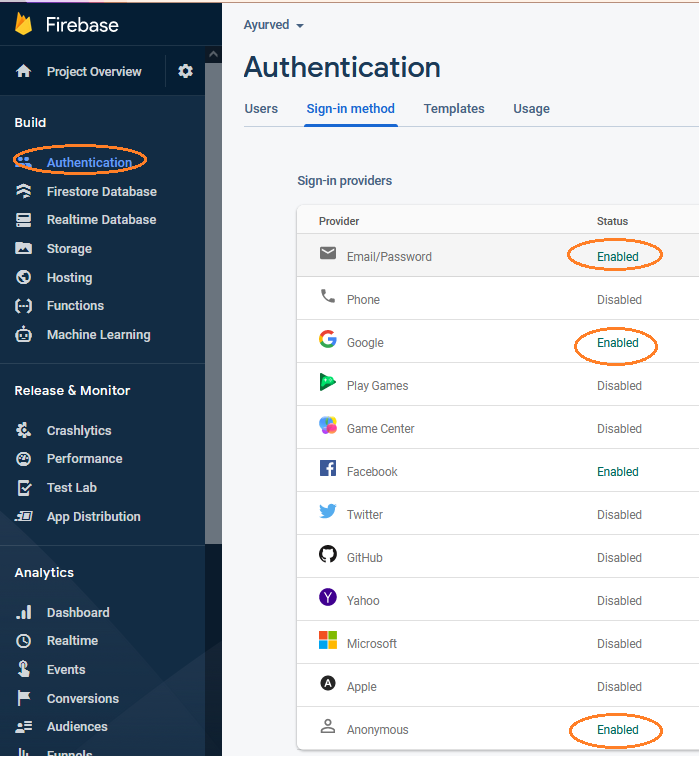Click the Anonymous user icon

pos(328,726)
